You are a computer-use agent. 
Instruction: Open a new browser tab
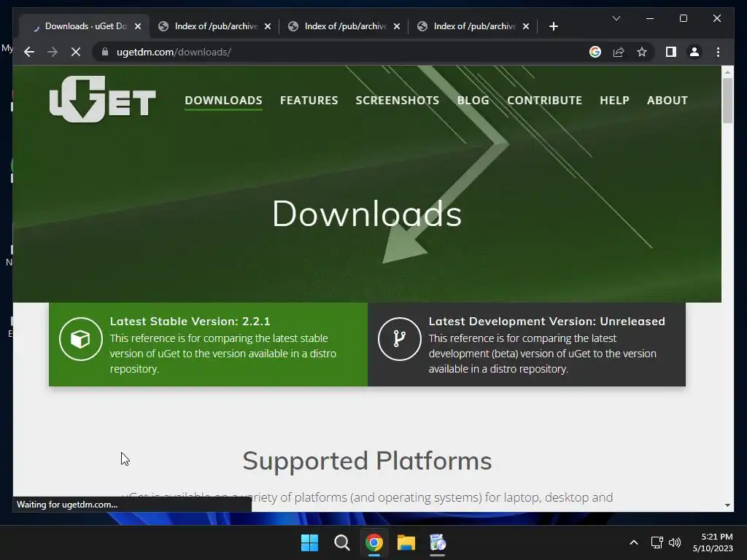(553, 26)
